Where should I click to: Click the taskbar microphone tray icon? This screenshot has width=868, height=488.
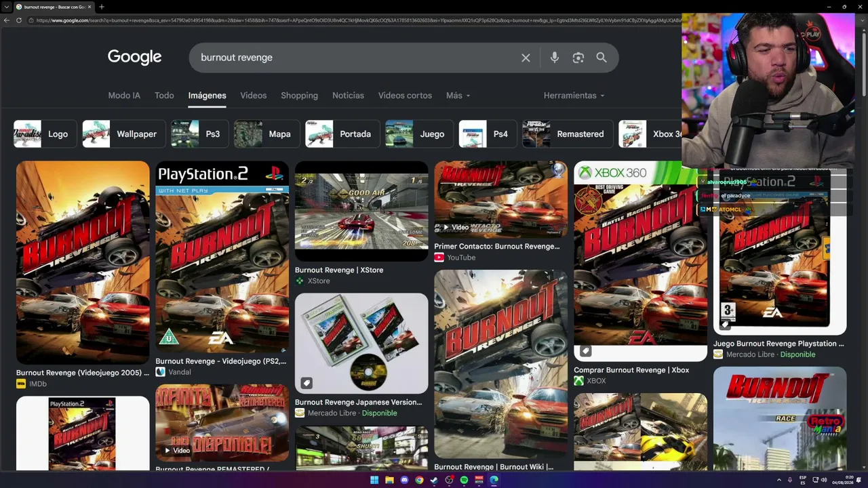click(790, 480)
